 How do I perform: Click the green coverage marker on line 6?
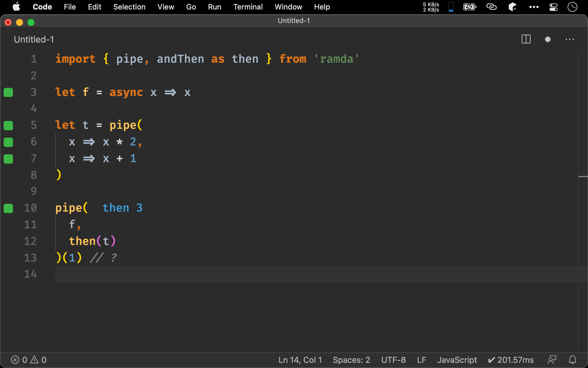(8, 142)
